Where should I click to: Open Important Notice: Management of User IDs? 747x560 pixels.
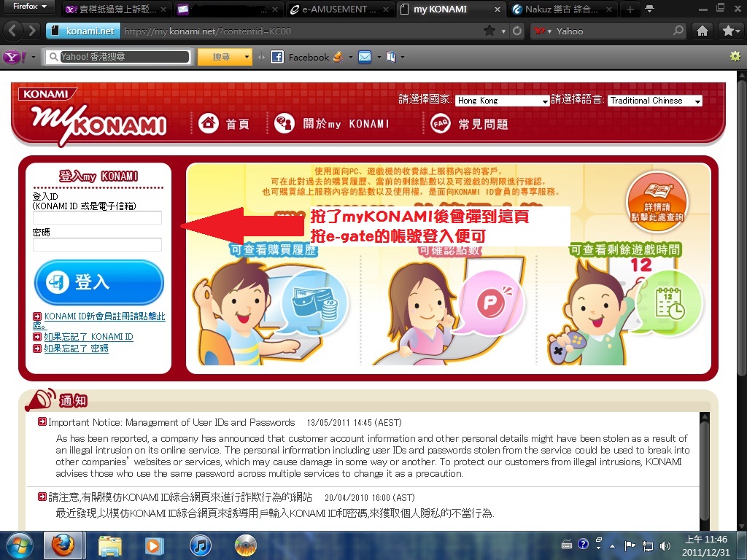click(172, 422)
